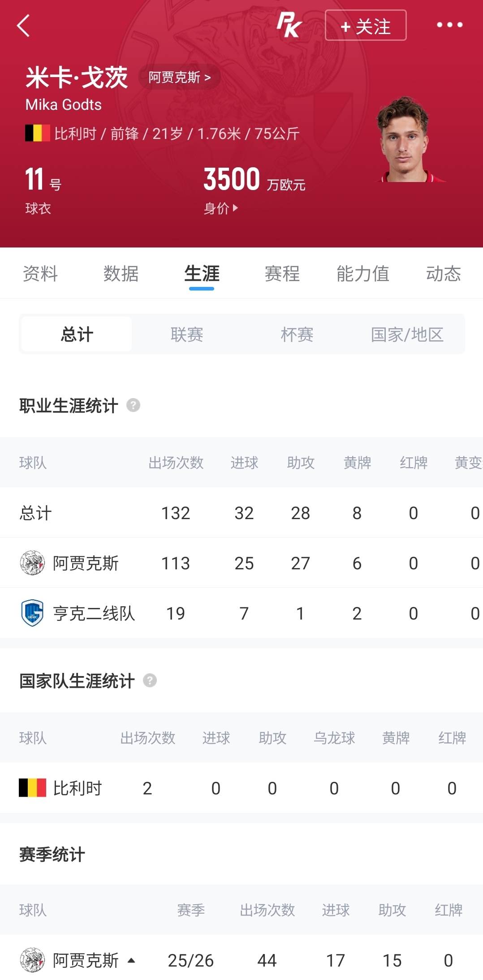Viewport: 483px width, 980px height.
Task: Tap the Genk reserve team logo
Action: coord(32,613)
